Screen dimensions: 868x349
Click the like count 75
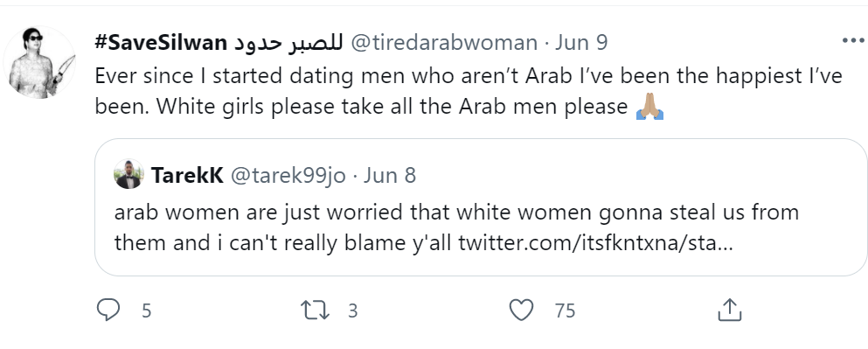pos(566,311)
